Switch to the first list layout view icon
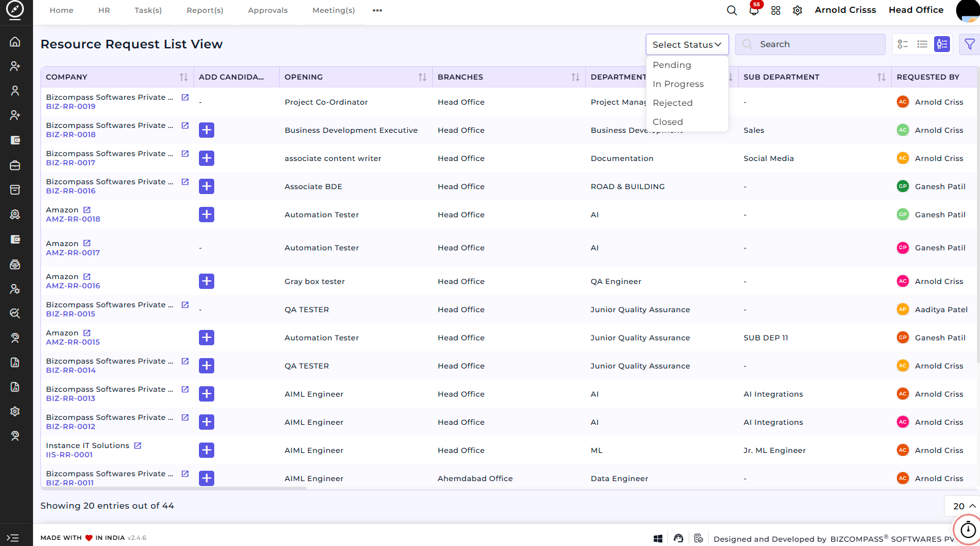The width and height of the screenshot is (980, 546). point(903,44)
